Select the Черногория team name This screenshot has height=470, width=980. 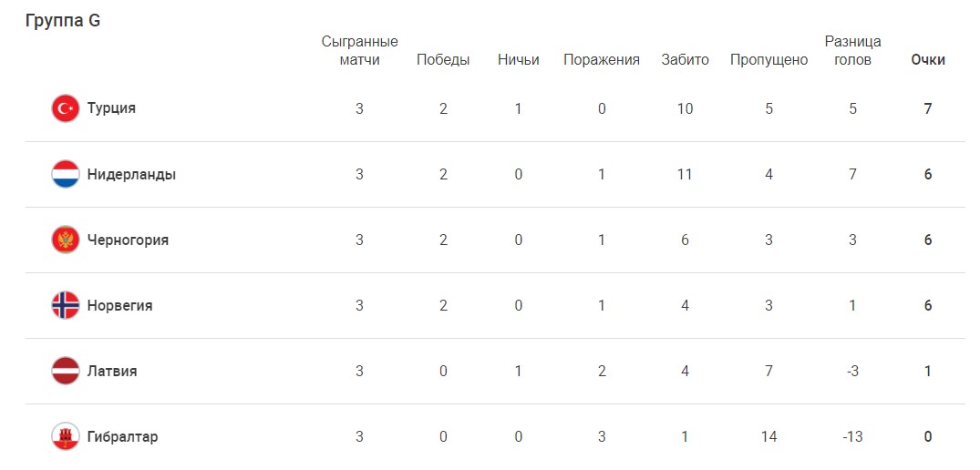(x=128, y=240)
